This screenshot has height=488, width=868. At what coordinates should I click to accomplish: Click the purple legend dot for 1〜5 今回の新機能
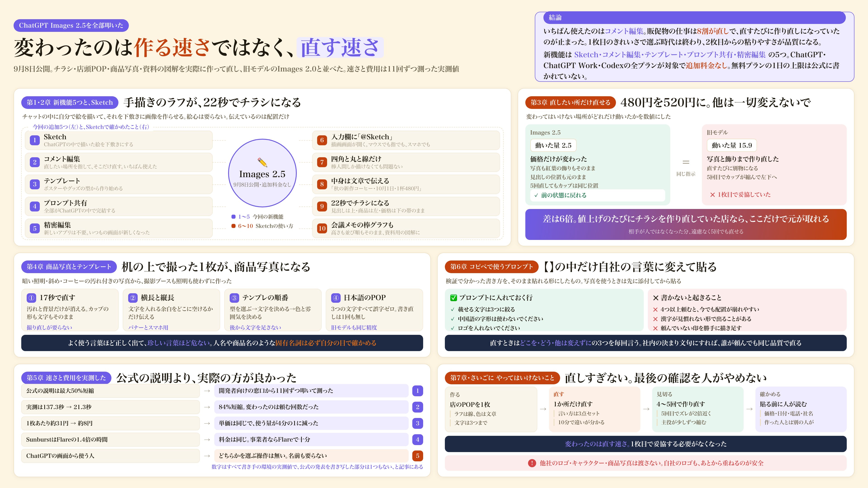[233, 217]
